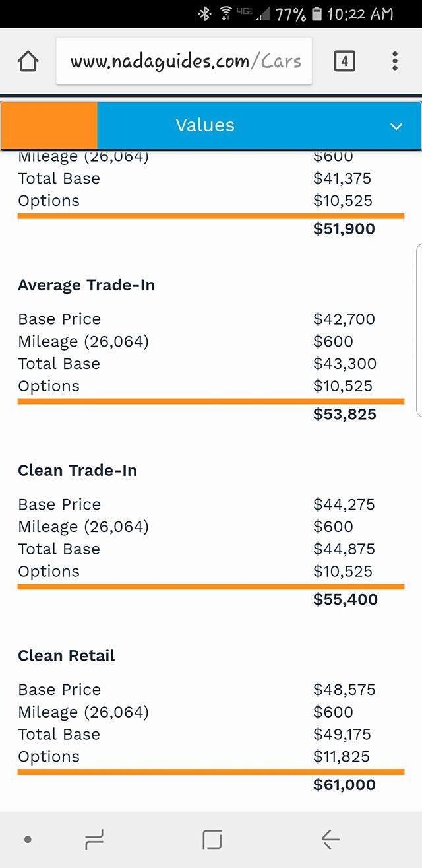The image size is (422, 868).
Task: Select the Average Trade-In heading
Action: click(86, 285)
